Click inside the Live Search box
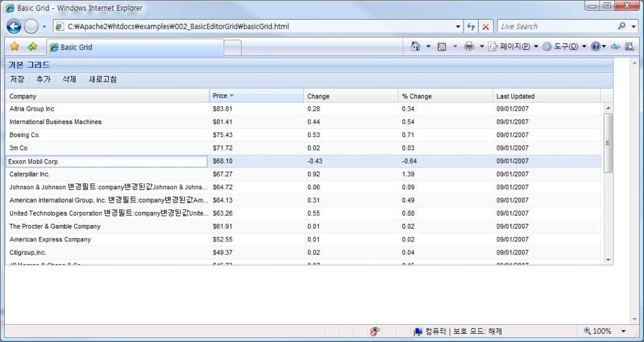This screenshot has width=644, height=342. click(x=557, y=26)
